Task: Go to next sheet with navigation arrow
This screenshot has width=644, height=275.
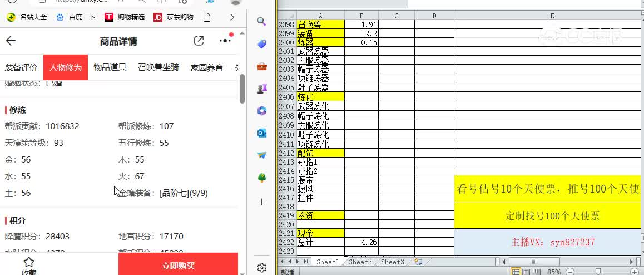Action: coord(298,262)
